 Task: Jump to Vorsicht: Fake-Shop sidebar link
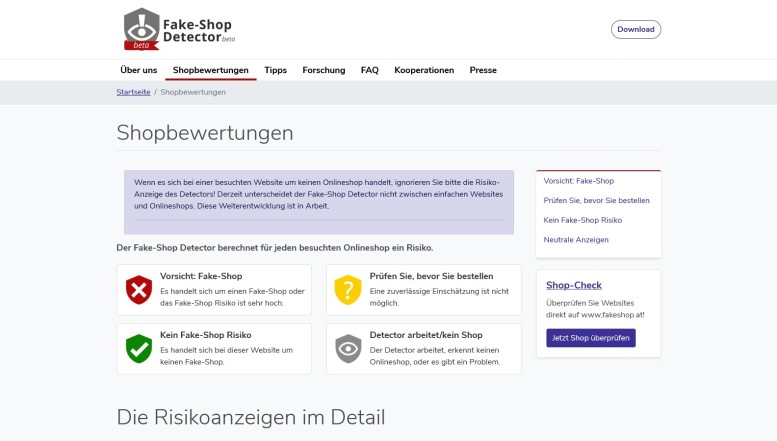578,181
